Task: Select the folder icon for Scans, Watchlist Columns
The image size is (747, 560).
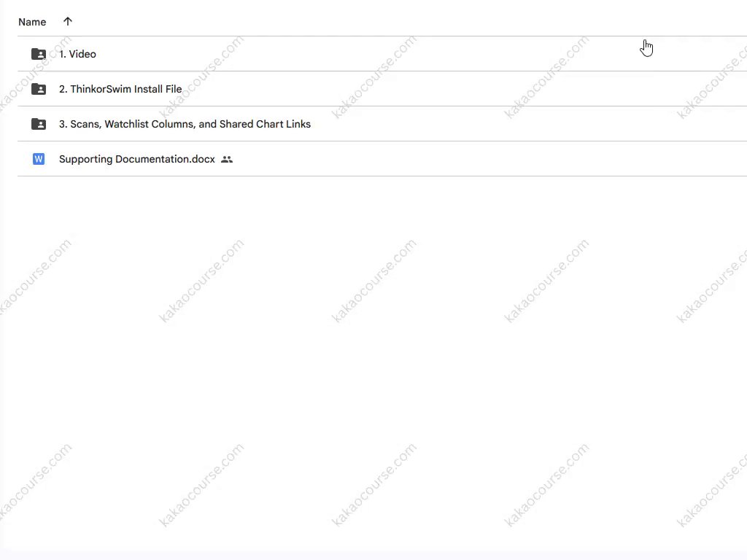Action: [x=39, y=124]
